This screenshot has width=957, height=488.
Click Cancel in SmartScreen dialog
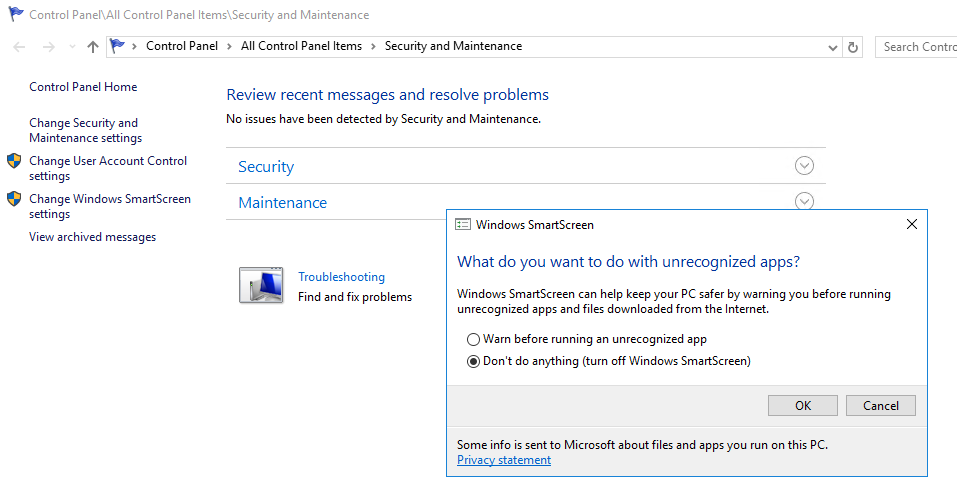[x=881, y=406]
